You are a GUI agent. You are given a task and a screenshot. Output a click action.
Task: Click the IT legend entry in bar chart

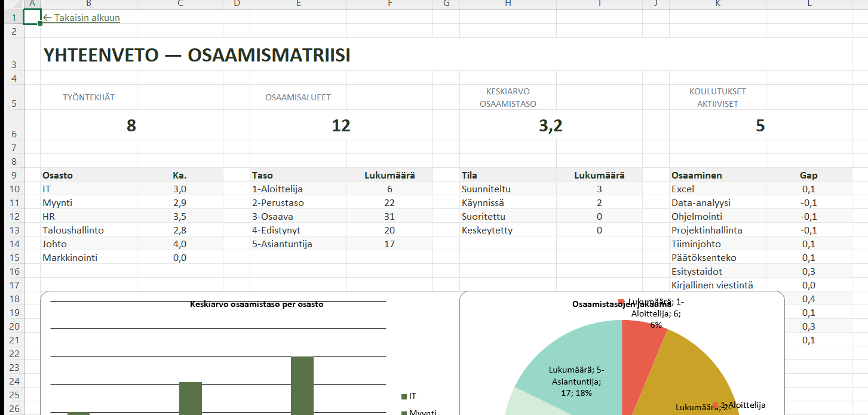tap(409, 396)
